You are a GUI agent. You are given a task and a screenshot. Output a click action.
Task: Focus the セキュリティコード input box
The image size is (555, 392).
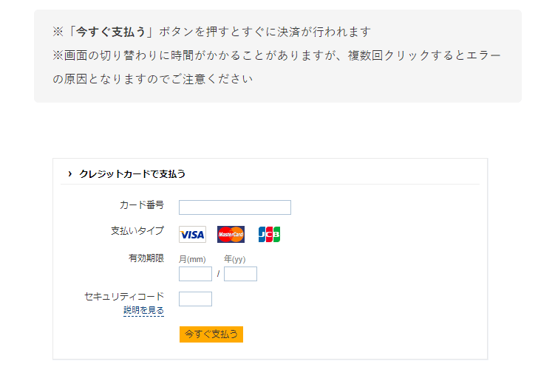tap(195, 299)
